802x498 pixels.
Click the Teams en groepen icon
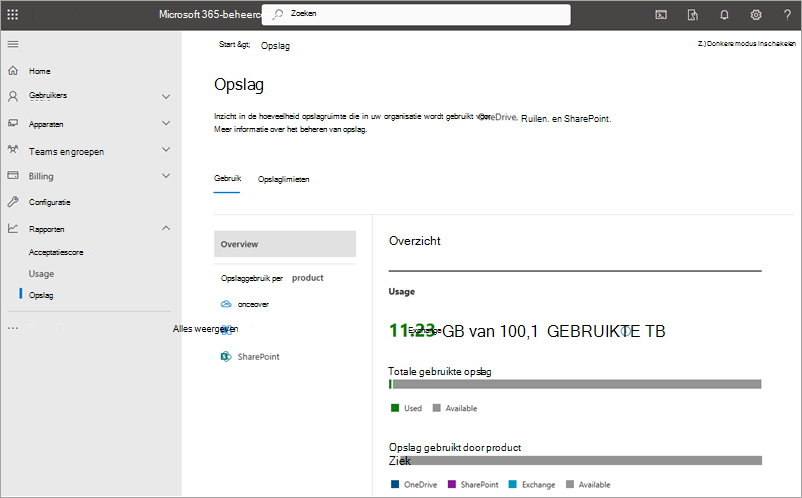[x=13, y=150]
